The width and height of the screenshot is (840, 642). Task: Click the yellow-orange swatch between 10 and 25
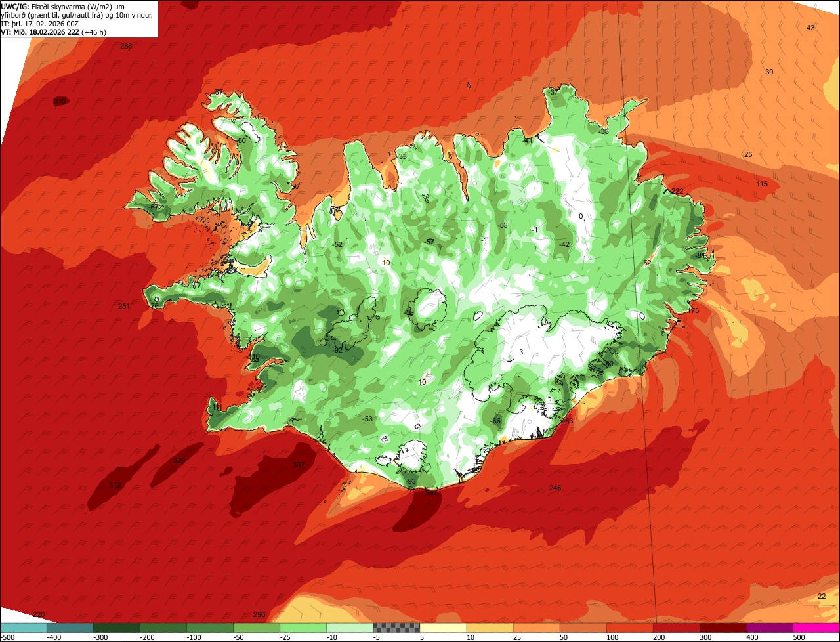tap(490, 628)
